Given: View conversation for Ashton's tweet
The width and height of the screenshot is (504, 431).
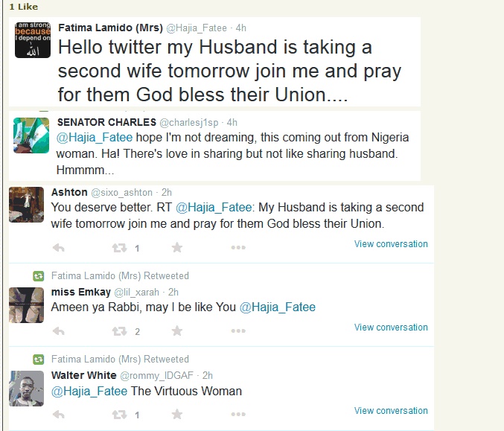Looking at the screenshot, I should [391, 244].
